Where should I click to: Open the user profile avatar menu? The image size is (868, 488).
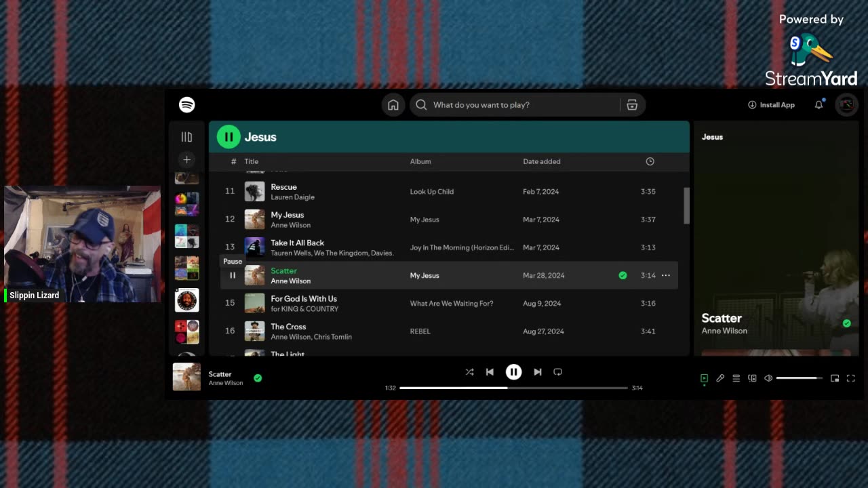[x=846, y=105]
